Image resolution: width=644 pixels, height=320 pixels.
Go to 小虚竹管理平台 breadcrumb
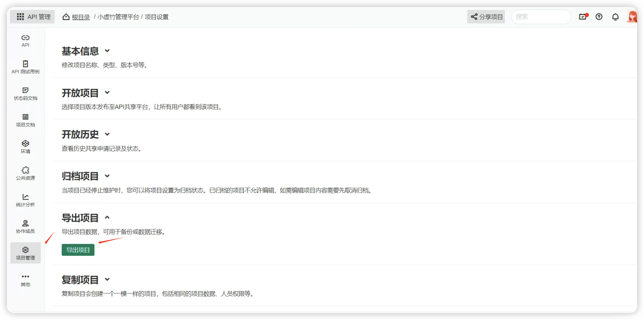click(x=118, y=17)
